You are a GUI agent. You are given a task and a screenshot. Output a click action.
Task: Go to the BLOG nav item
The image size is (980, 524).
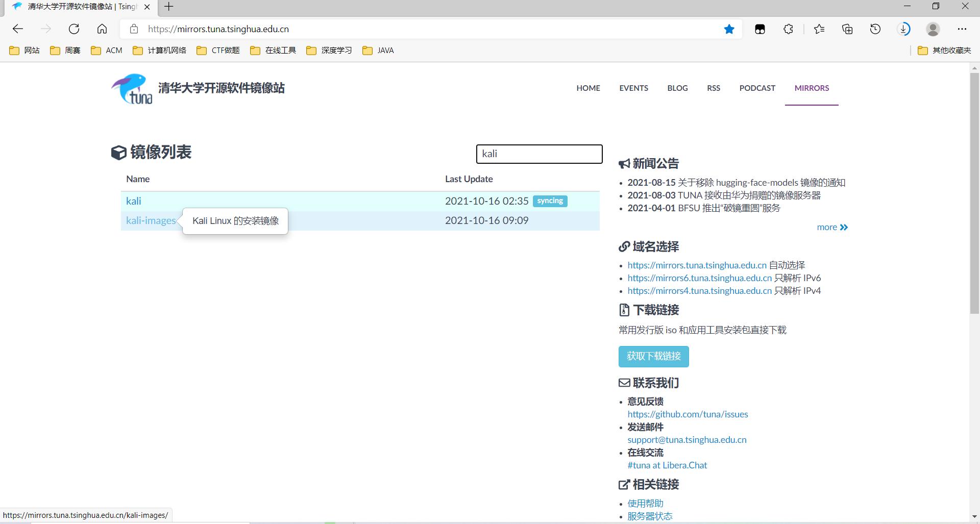pos(677,88)
